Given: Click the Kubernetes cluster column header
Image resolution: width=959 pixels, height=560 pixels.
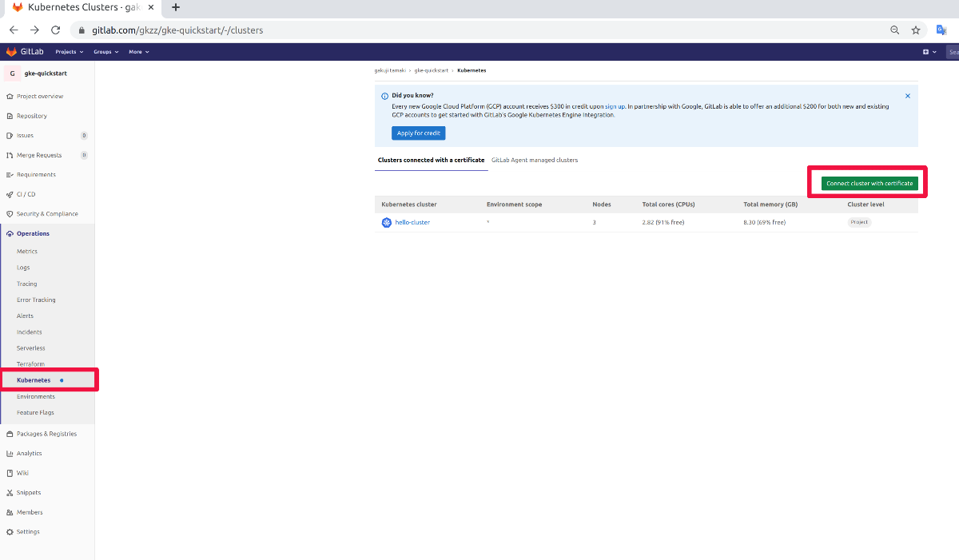Looking at the screenshot, I should tap(409, 205).
